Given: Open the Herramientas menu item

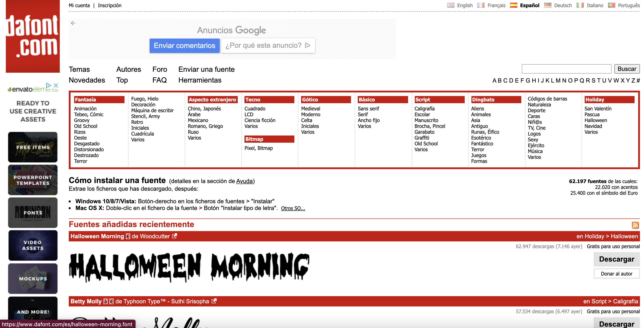Looking at the screenshot, I should (200, 80).
